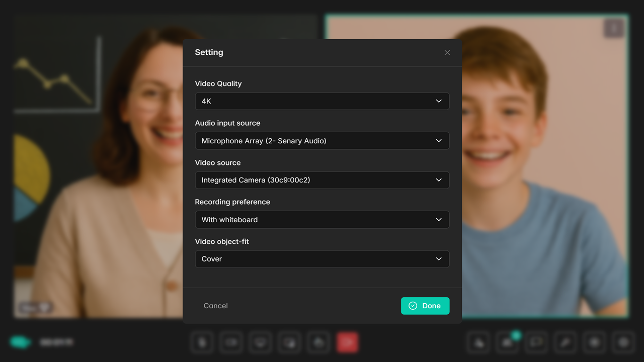644x362 pixels.
Task: Confirm settings with the Done button
Action: (425, 306)
